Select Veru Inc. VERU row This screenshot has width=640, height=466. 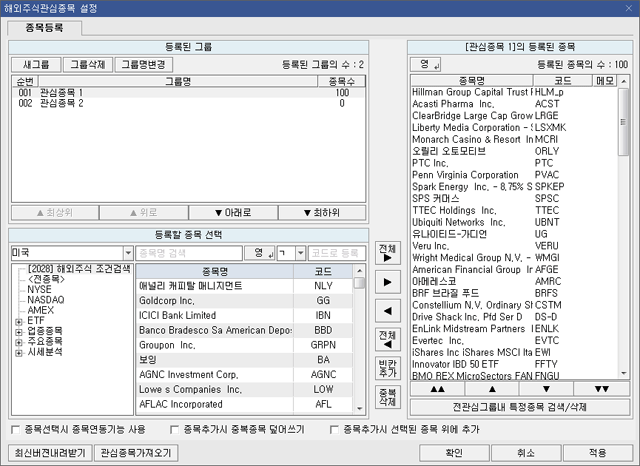514,246
